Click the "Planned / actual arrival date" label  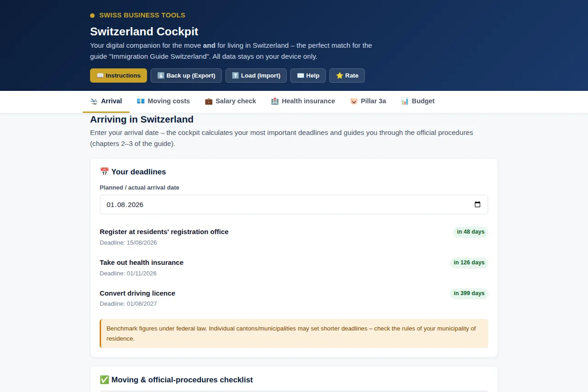click(x=140, y=188)
